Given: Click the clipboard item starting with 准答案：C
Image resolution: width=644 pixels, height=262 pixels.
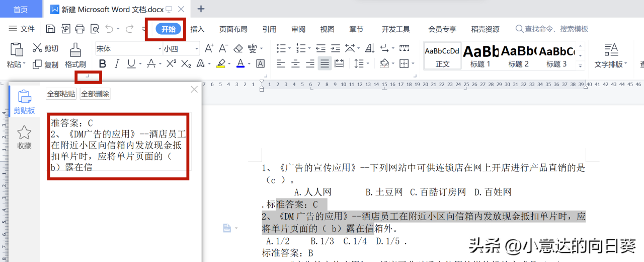Looking at the screenshot, I should tap(118, 145).
